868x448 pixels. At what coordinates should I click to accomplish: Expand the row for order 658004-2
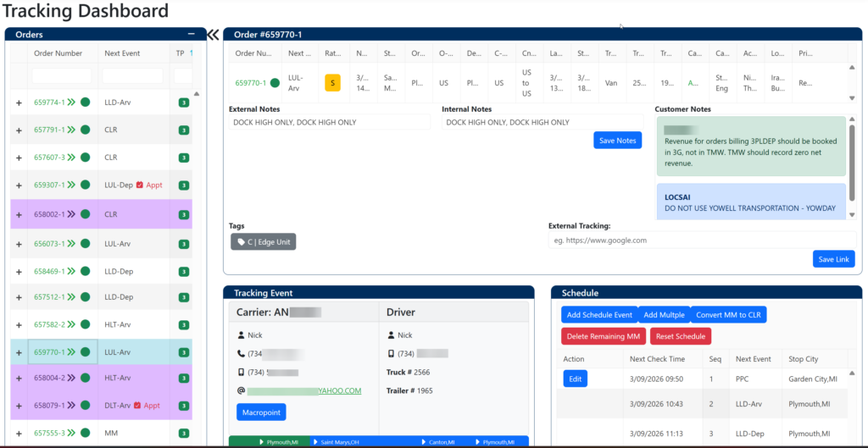pyautogui.click(x=19, y=379)
